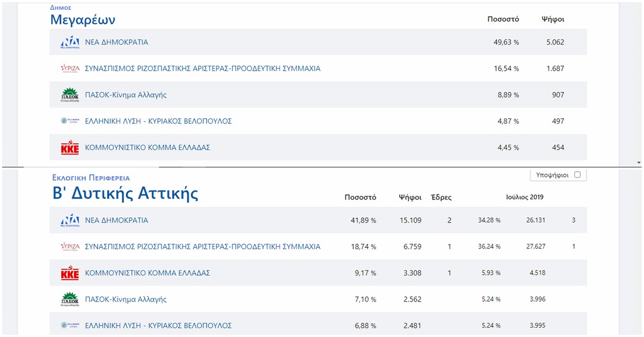Click the 3.308 votes value

tap(412, 273)
